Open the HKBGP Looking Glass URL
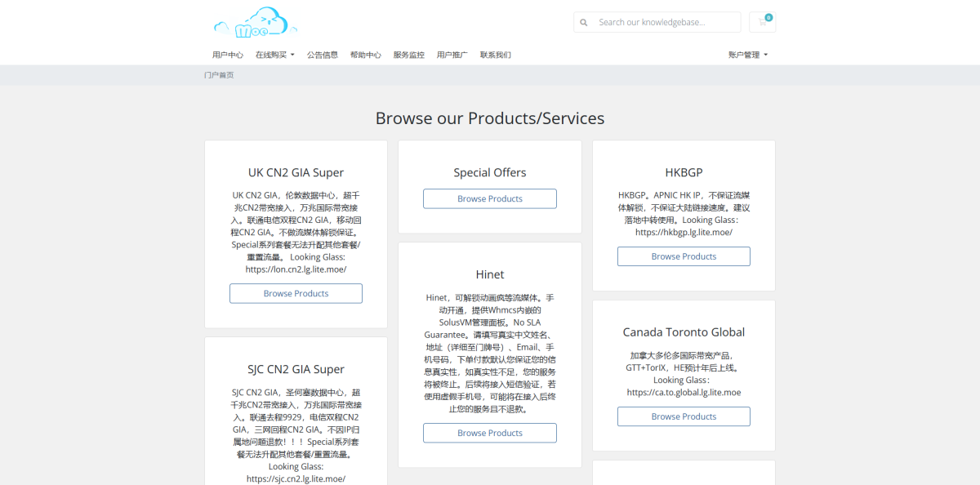Viewport: 980px width, 485px height. point(684,232)
